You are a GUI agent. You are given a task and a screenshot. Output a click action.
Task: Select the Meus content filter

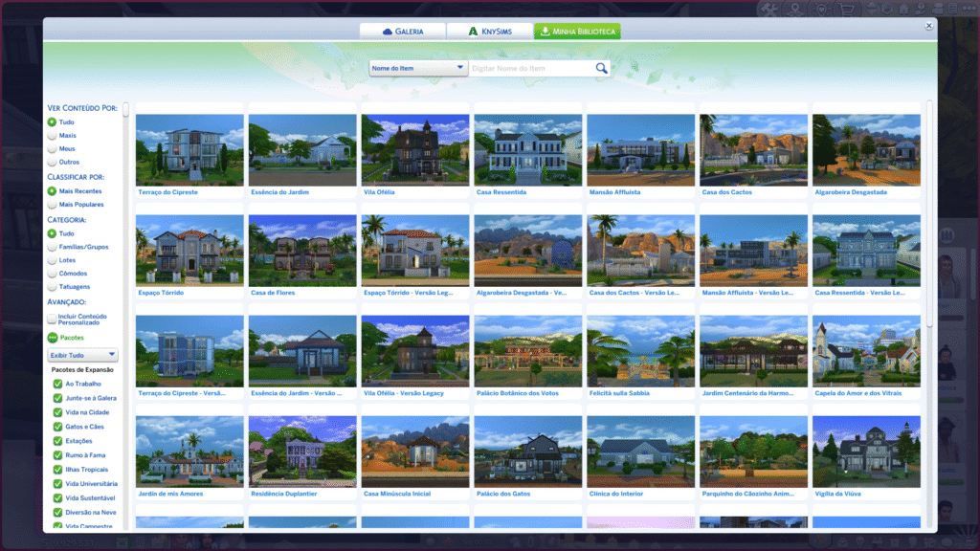(x=52, y=148)
